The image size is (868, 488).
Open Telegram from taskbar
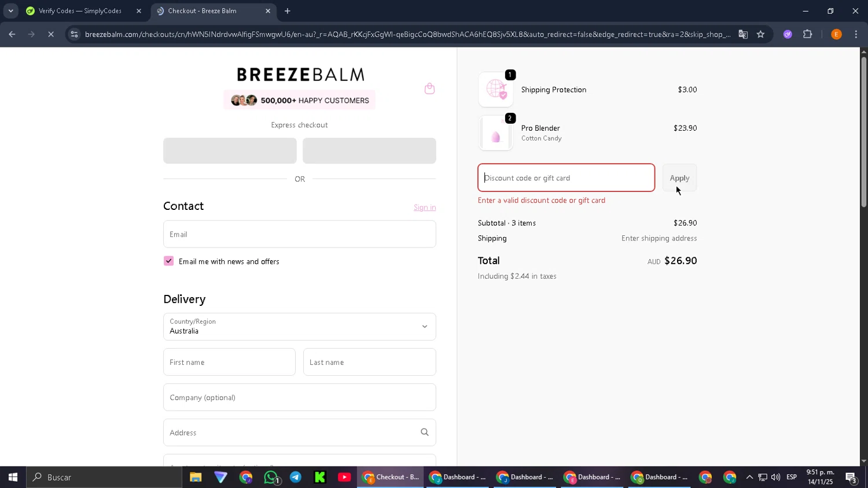pos(296,477)
